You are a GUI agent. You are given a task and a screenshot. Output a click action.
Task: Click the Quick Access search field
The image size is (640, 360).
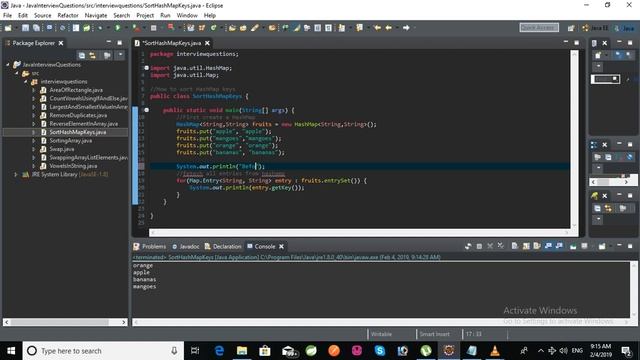tap(539, 28)
